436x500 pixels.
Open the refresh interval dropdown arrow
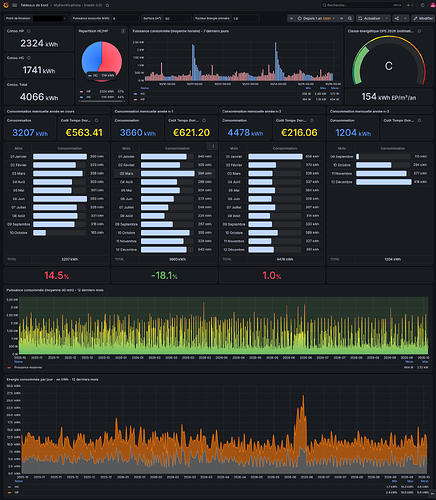point(386,18)
